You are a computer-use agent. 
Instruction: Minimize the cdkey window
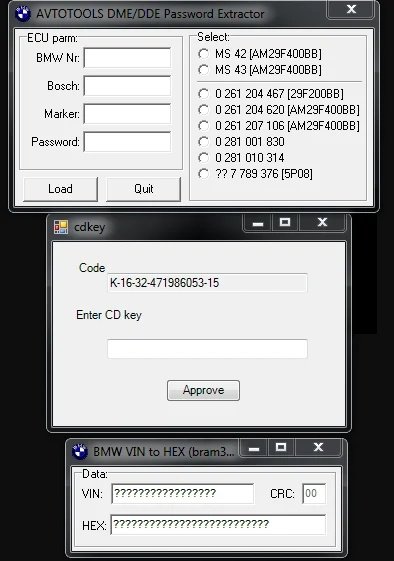point(258,223)
